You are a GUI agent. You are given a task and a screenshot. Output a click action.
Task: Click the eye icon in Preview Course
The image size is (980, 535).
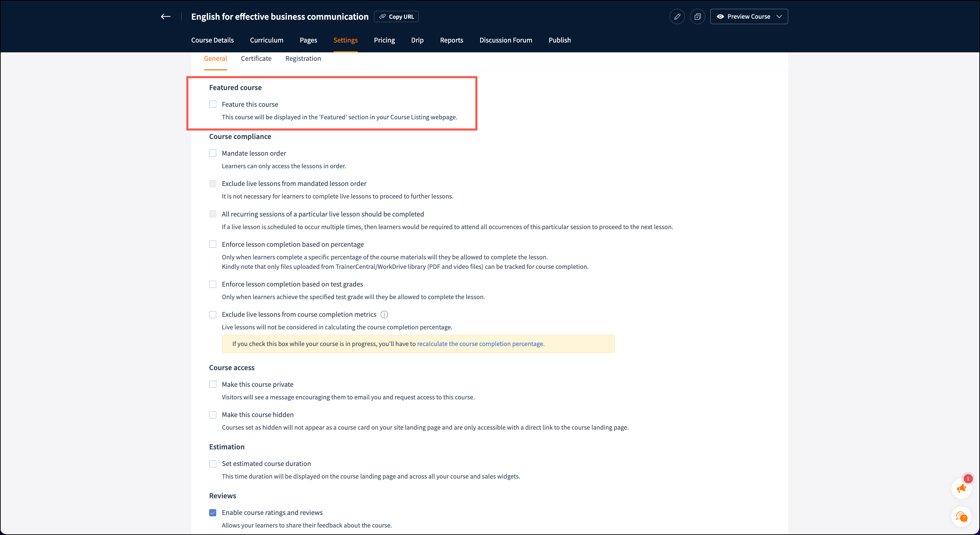point(720,17)
